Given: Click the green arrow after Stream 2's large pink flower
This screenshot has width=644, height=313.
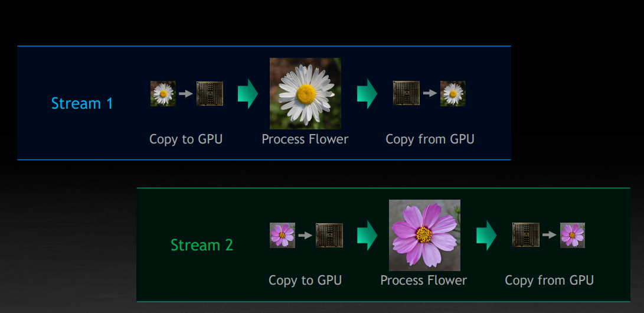Looking at the screenshot, I should tap(486, 235).
